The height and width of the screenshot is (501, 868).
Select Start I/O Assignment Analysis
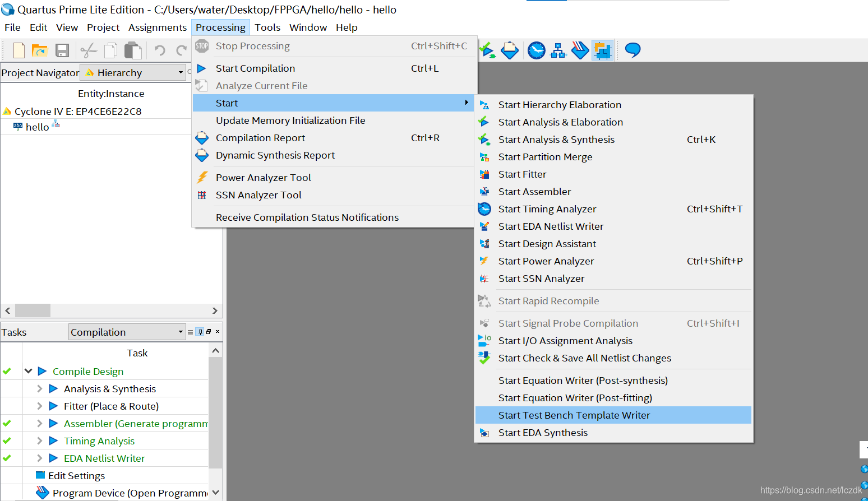(613, 341)
